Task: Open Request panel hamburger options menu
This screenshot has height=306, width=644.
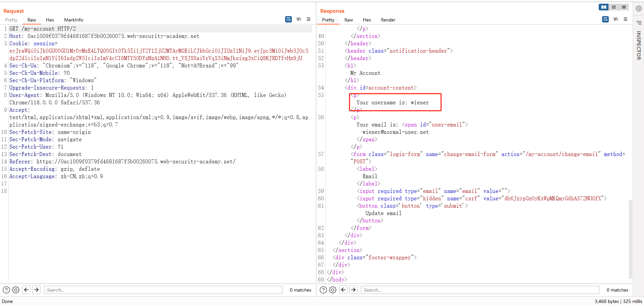Action: point(309,19)
